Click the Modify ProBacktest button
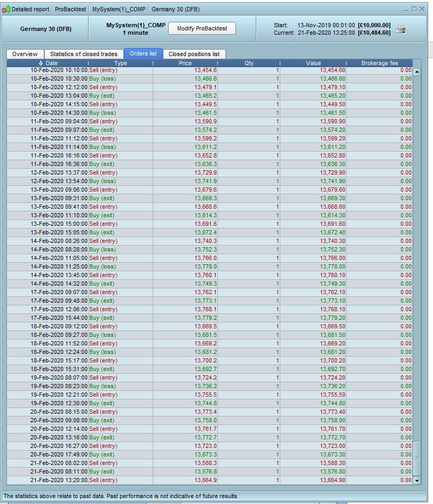Viewport: 433px width, 504px height. click(x=202, y=28)
